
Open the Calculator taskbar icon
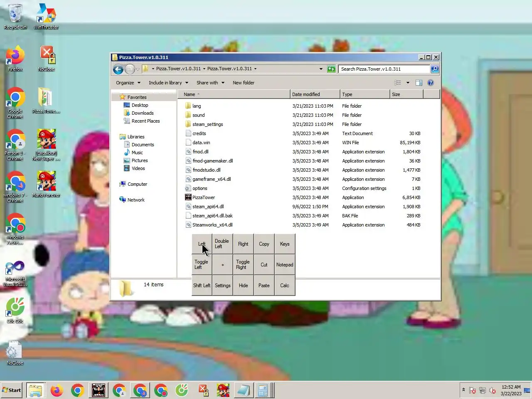pos(263,391)
